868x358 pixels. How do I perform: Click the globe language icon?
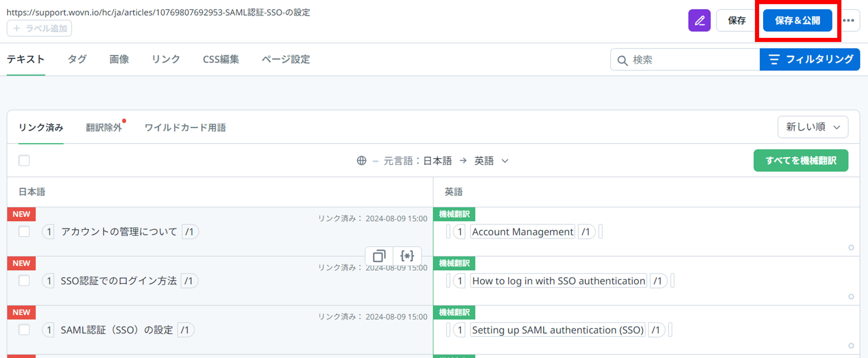pyautogui.click(x=362, y=161)
